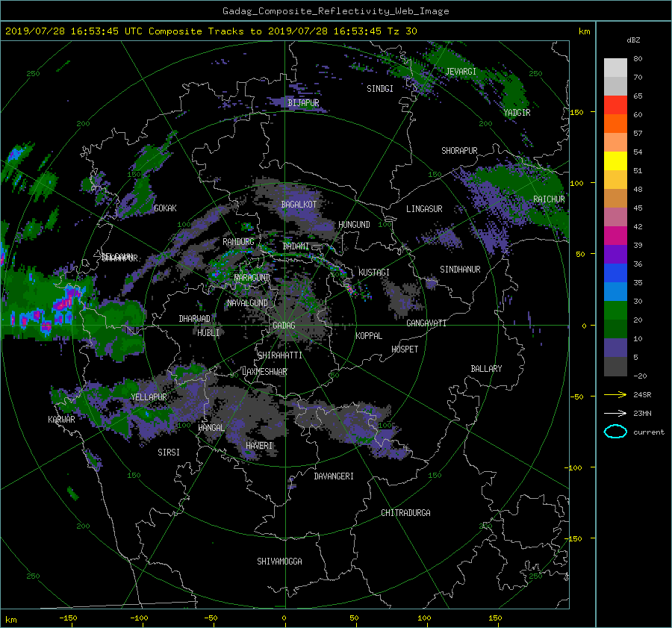672x628 pixels.
Task: Click the cyan current ellipse legend icon
Action: 615,432
